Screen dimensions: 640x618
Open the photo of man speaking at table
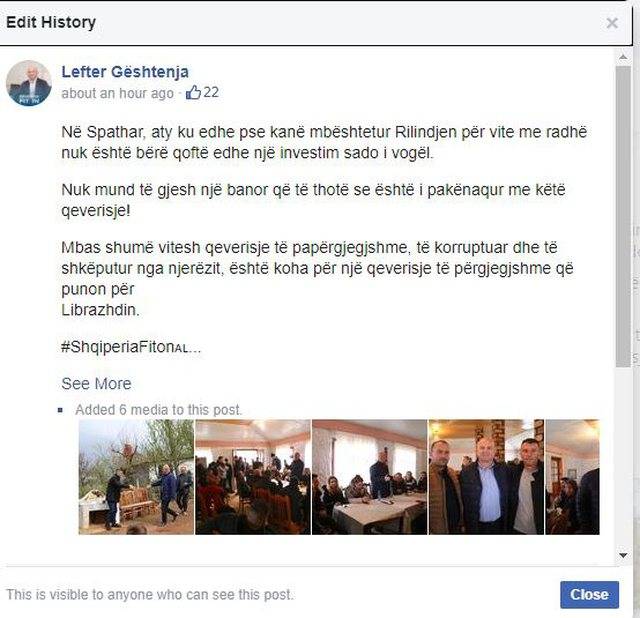[x=369, y=477]
